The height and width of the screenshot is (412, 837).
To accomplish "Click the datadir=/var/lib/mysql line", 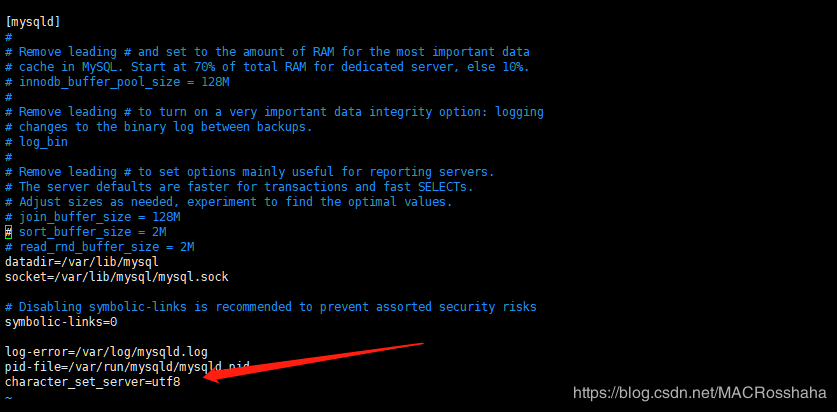I will pos(82,262).
